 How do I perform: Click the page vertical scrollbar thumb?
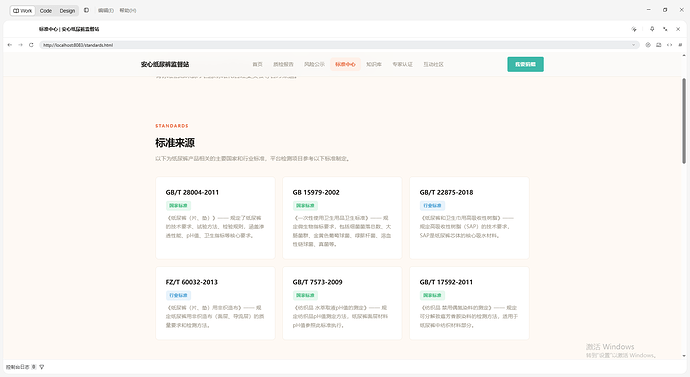click(684, 121)
